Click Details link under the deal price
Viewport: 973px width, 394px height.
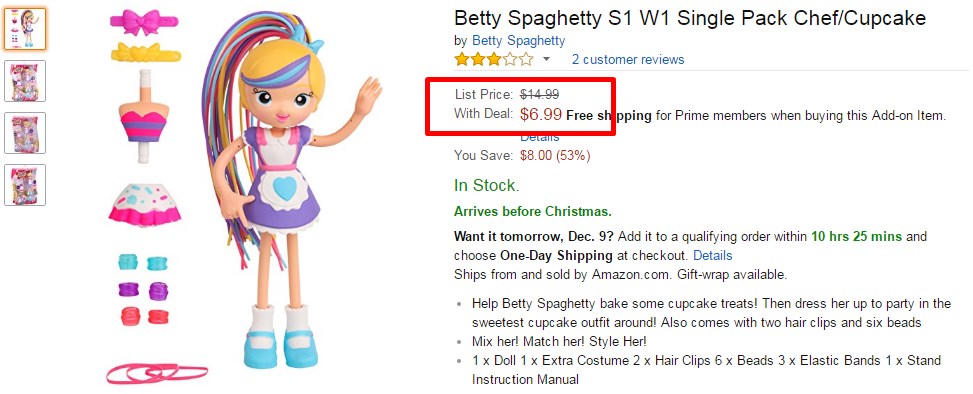[540, 138]
